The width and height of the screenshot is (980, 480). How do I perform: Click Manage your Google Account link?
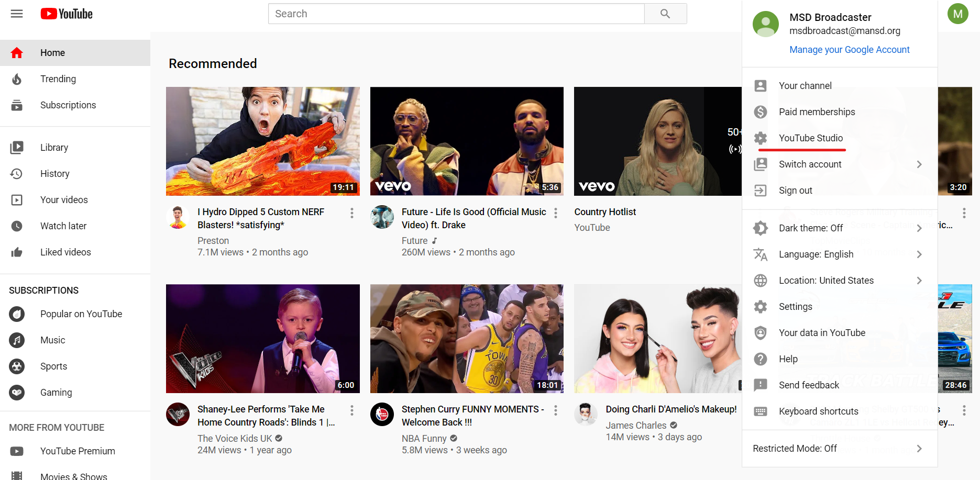(850, 50)
